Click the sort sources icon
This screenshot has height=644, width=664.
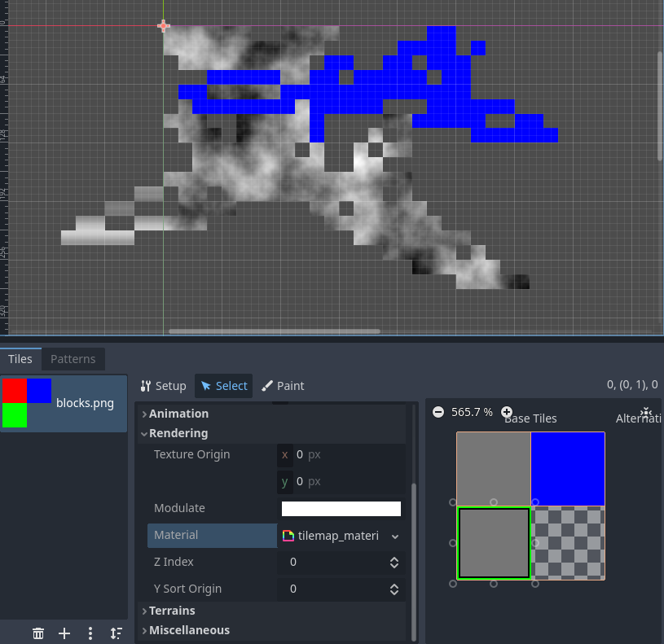pyautogui.click(x=117, y=633)
